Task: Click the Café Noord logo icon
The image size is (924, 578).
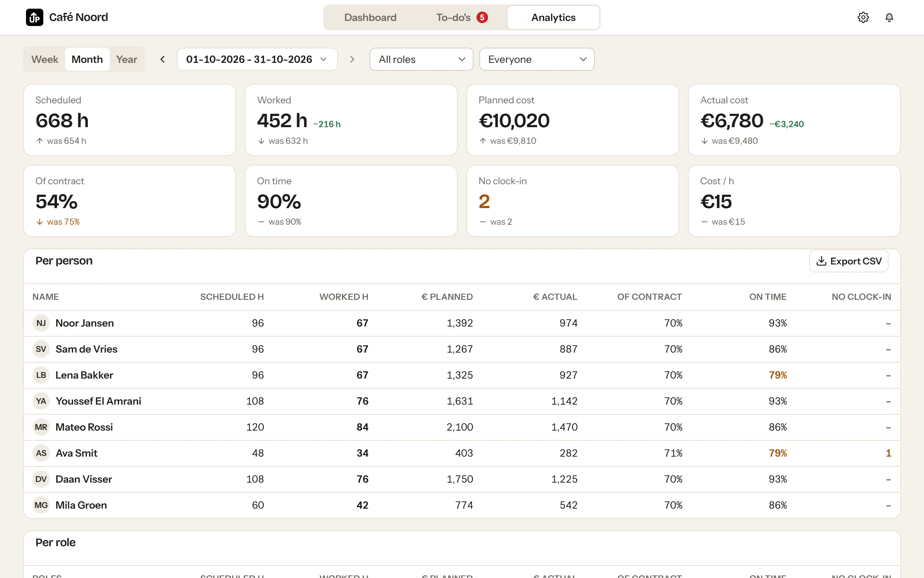Action: 34,17
